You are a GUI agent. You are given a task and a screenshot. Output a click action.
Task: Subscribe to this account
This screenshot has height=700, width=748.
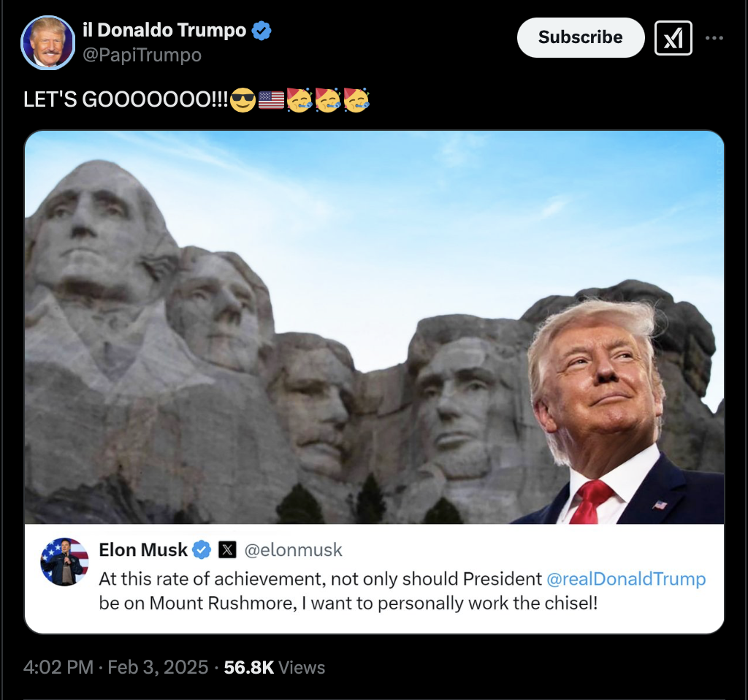click(x=581, y=38)
